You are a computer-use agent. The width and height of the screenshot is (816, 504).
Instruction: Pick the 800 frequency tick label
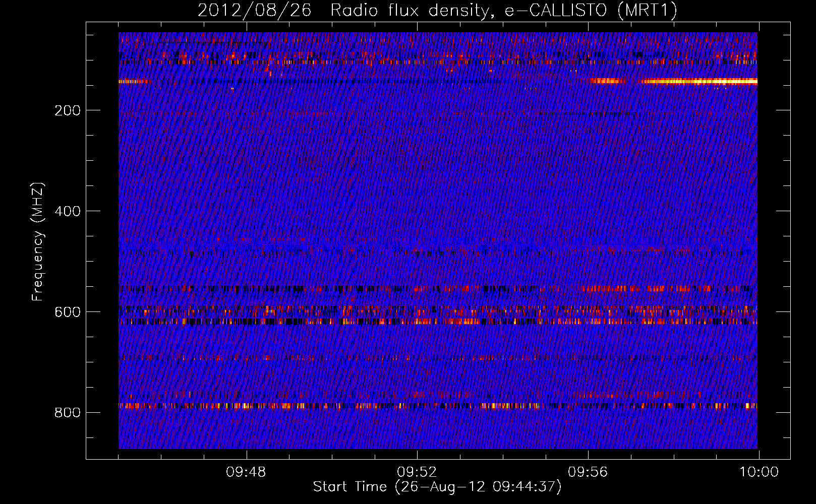tap(68, 413)
